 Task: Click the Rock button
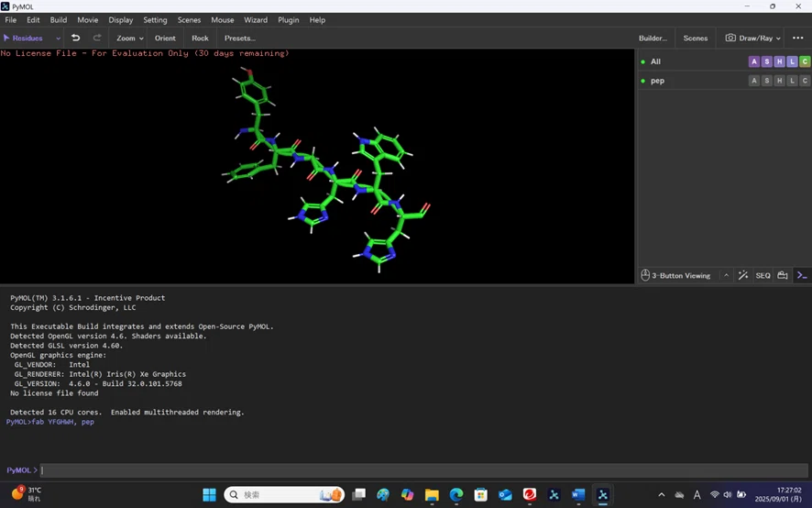(x=200, y=38)
